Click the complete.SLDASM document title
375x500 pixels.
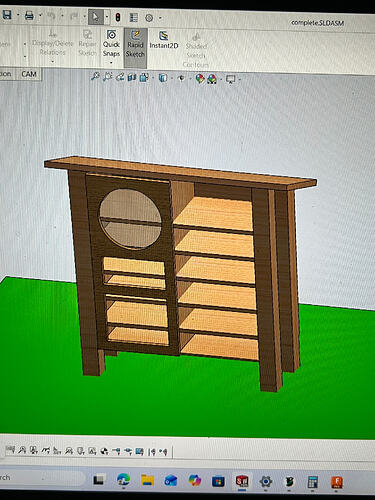point(317,23)
